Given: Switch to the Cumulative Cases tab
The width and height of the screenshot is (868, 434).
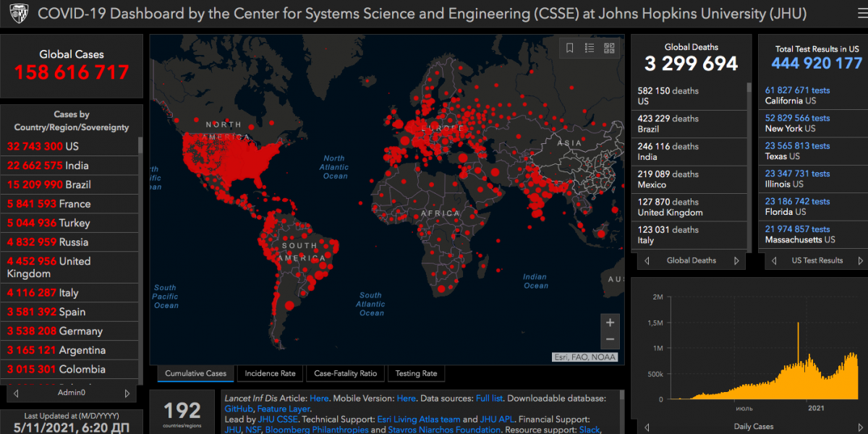Looking at the screenshot, I should (x=195, y=373).
